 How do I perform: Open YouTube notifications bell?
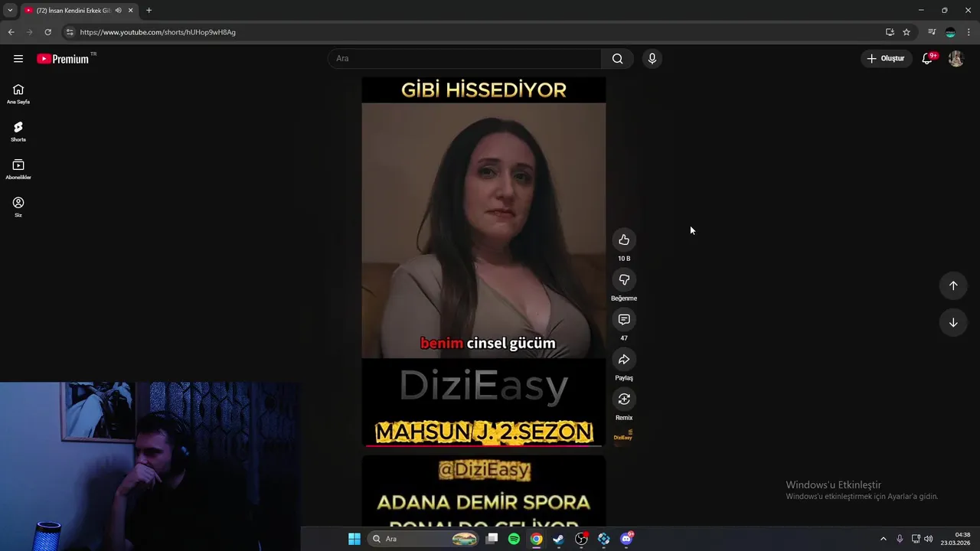pyautogui.click(x=927, y=58)
